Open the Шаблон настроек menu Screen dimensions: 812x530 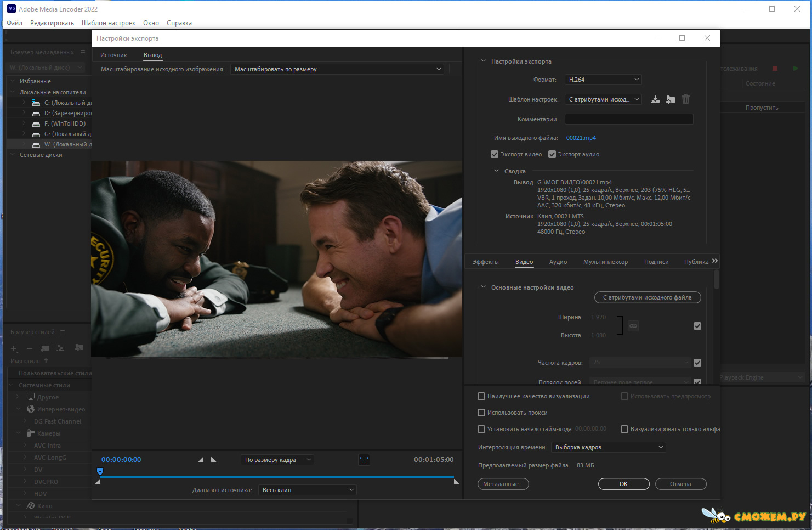[x=109, y=23]
